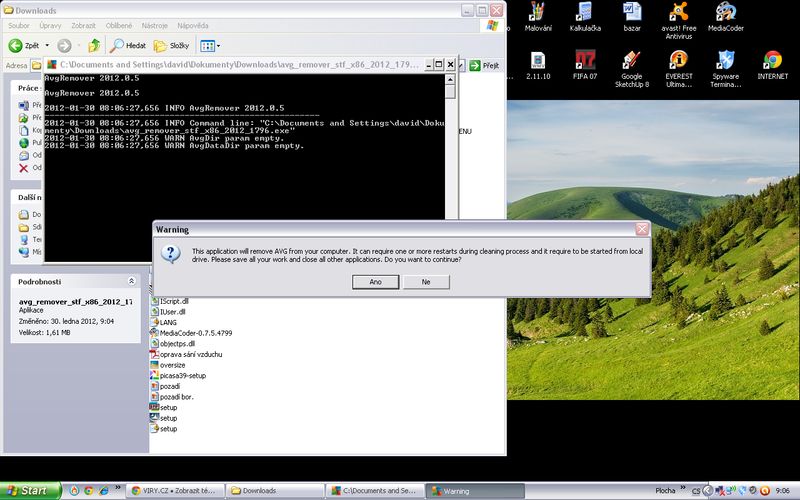Open the views dropdown in Explorer toolbar
This screenshot has height=500, width=800.
coord(210,45)
